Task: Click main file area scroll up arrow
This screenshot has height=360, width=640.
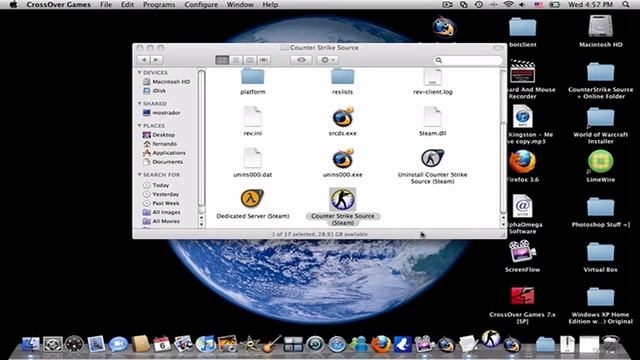Action: coord(503,217)
